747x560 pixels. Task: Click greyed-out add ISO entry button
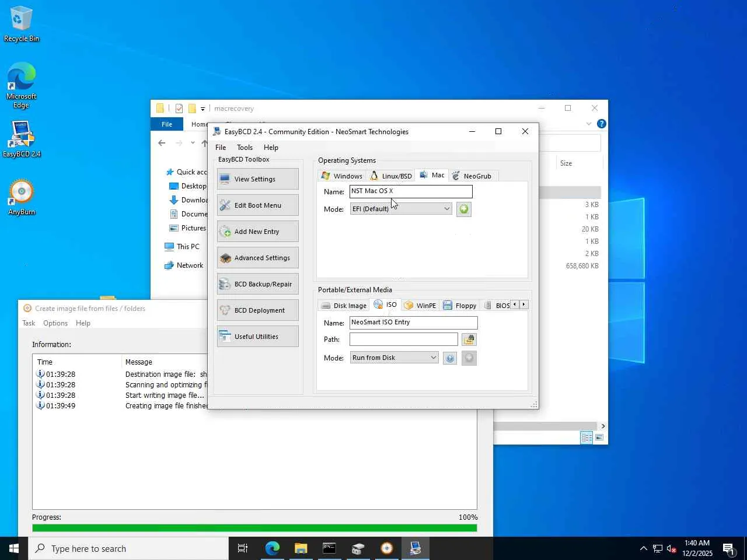tap(469, 358)
